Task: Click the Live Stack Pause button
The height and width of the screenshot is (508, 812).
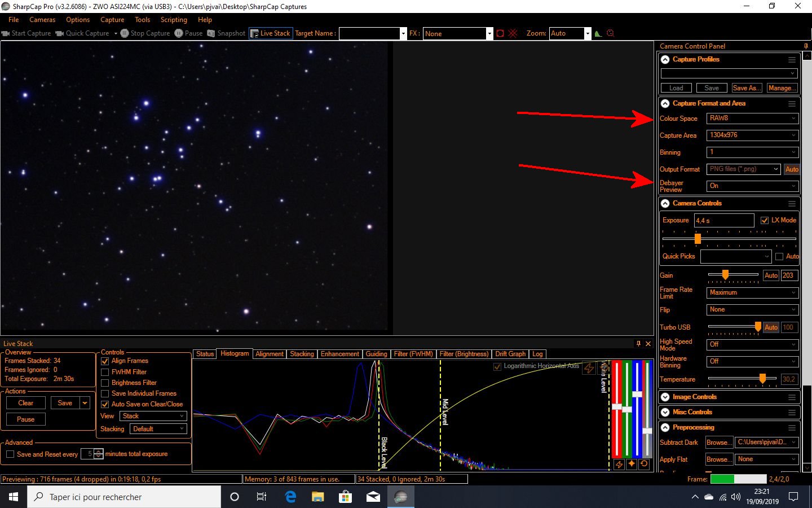Action: click(26, 419)
